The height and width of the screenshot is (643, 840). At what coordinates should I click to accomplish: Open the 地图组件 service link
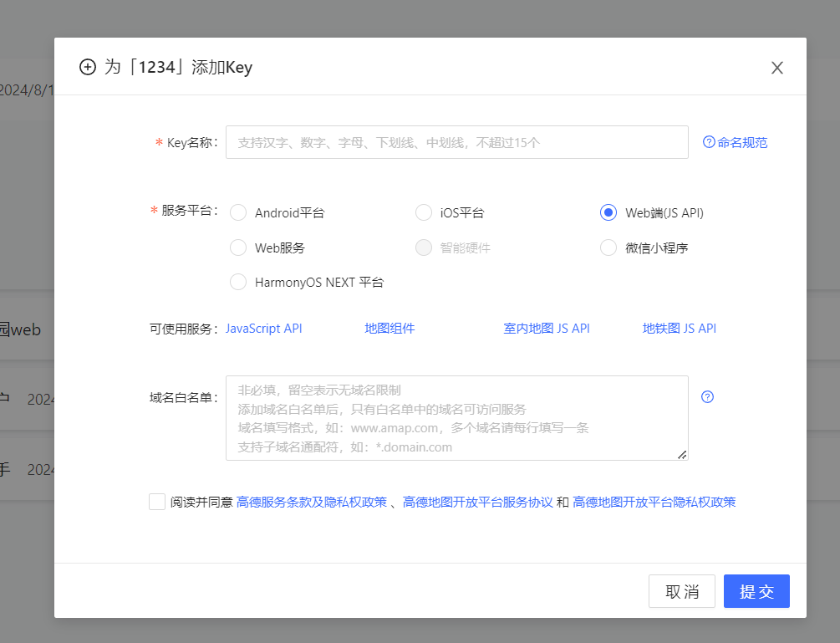(x=389, y=329)
